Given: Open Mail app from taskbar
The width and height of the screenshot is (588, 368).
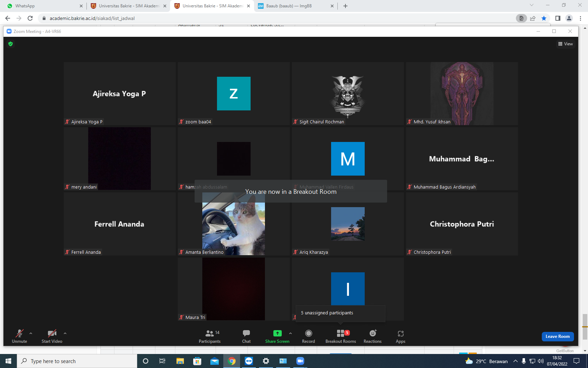Looking at the screenshot, I should (x=215, y=361).
